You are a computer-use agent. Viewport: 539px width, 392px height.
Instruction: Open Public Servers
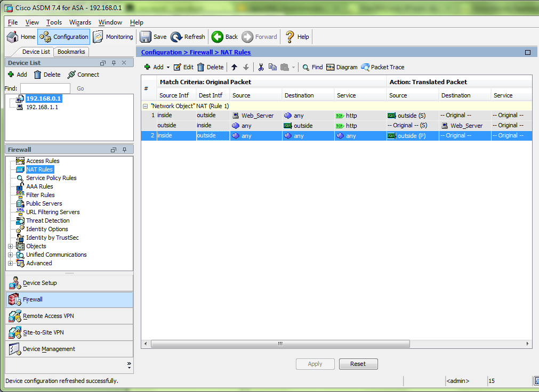pos(44,203)
